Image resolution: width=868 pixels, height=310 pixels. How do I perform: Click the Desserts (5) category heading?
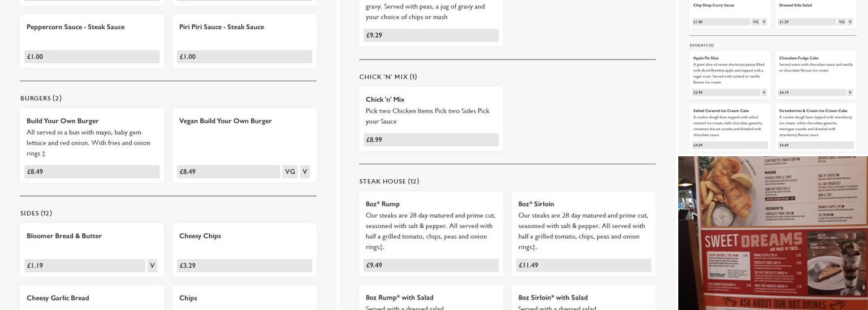coord(702,45)
